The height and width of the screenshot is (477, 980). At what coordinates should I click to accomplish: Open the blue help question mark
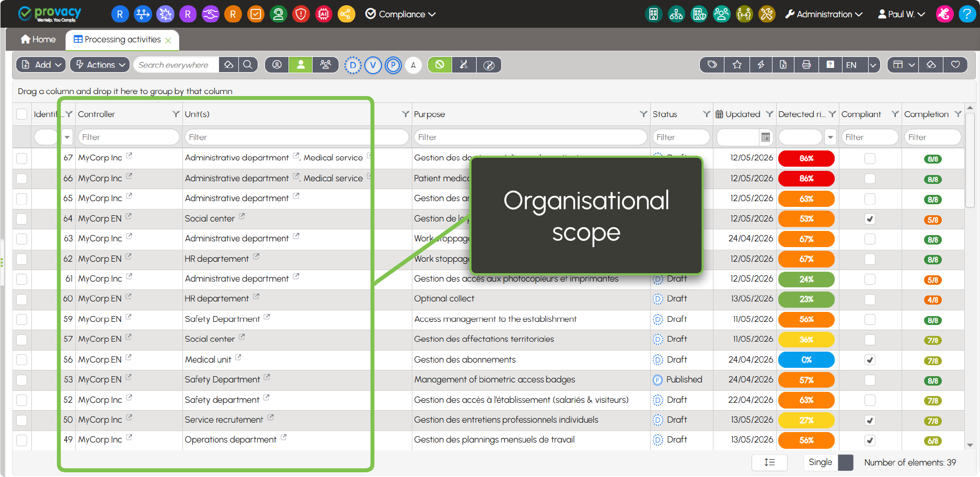pyautogui.click(x=966, y=14)
